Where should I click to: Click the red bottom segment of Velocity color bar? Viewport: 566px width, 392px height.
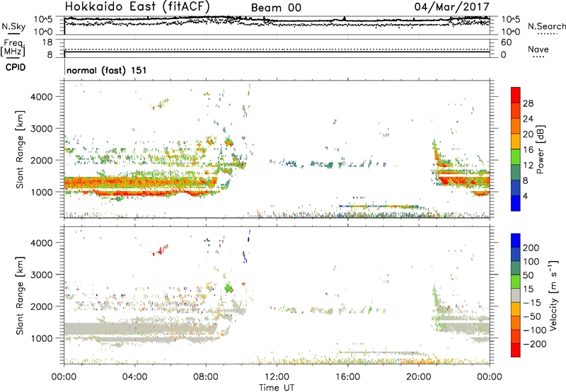(516, 350)
